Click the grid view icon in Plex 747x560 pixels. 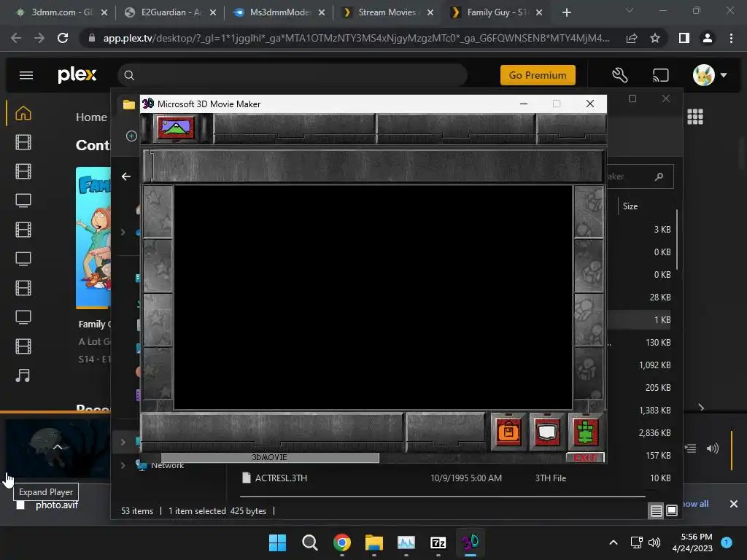pos(694,117)
